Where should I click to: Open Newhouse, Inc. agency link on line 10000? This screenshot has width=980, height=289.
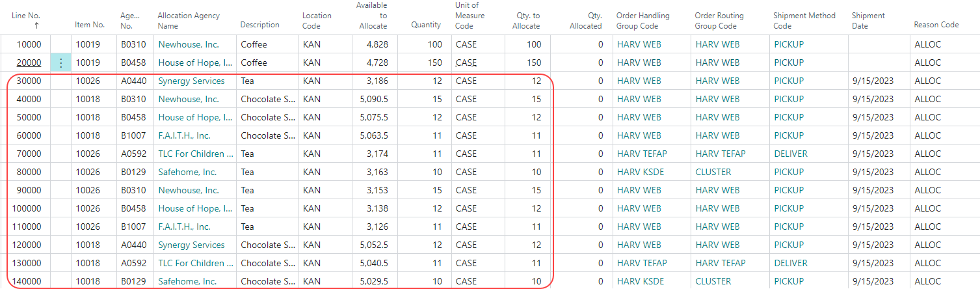pos(189,45)
